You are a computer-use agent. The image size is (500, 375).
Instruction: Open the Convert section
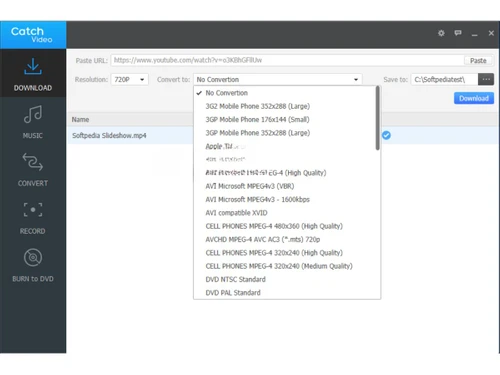tap(33, 169)
